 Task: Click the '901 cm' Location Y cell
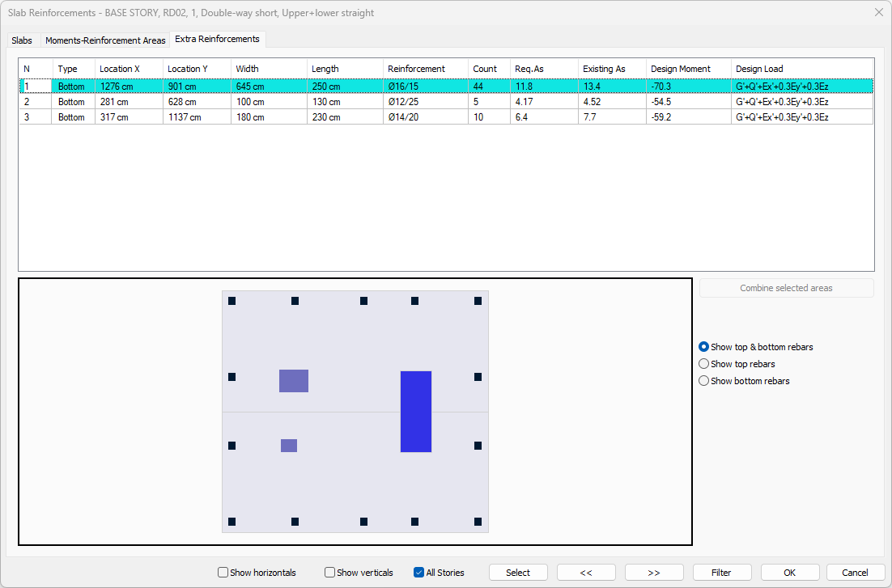pyautogui.click(x=197, y=87)
